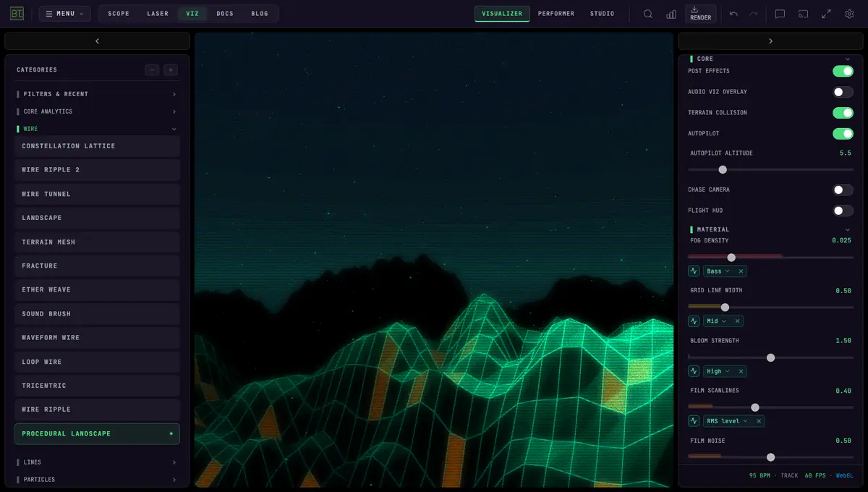
Task: Click the Render button
Action: 700,14
